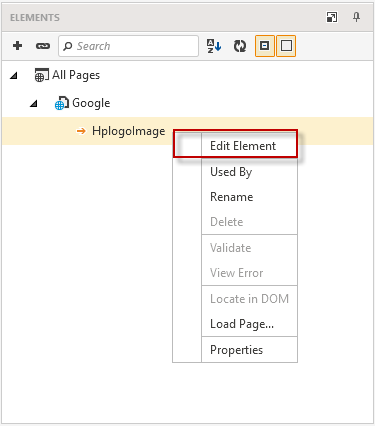The height and width of the screenshot is (426, 375).
Task: Toggle the first highlighted view mode button
Action: pyautogui.click(x=265, y=46)
